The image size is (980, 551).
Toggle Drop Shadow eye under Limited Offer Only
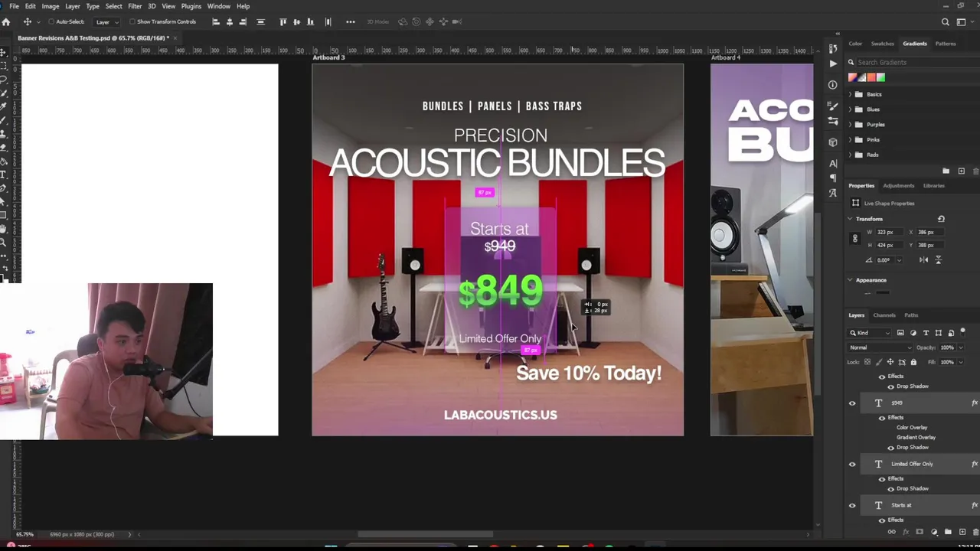coord(891,488)
